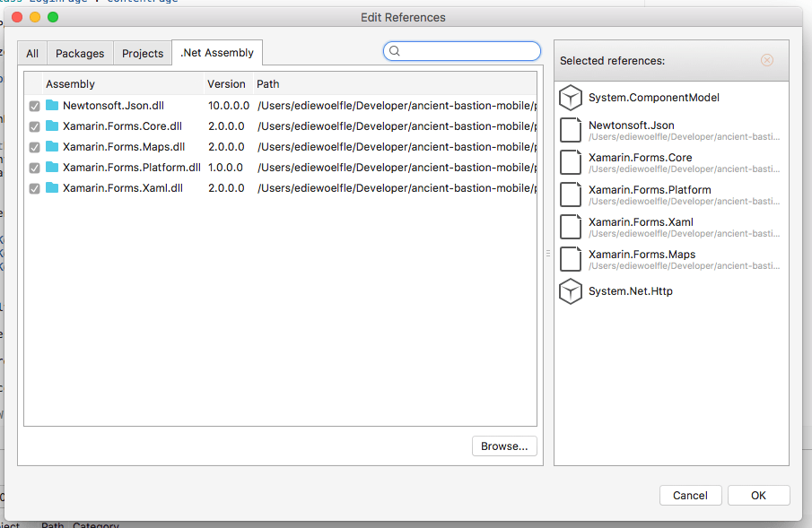The image size is (812, 528).
Task: Select the Newtonsoft.Json.dll assembly name
Action: pyautogui.click(x=113, y=106)
